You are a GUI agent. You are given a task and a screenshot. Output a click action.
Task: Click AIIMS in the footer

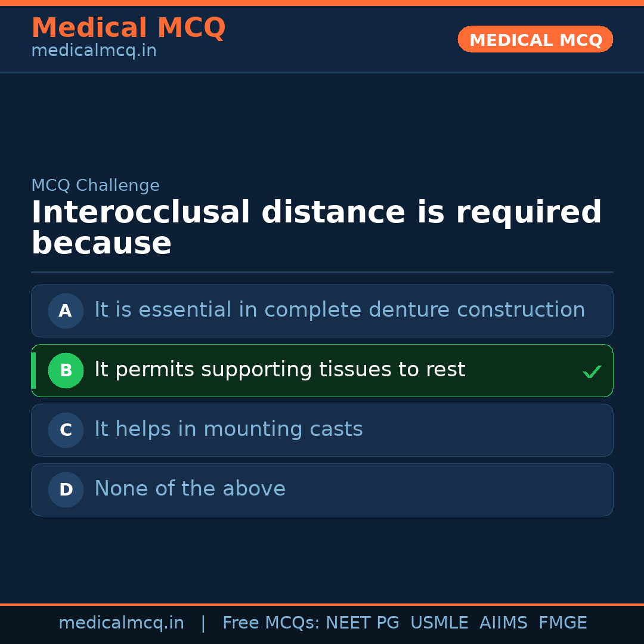503,623
